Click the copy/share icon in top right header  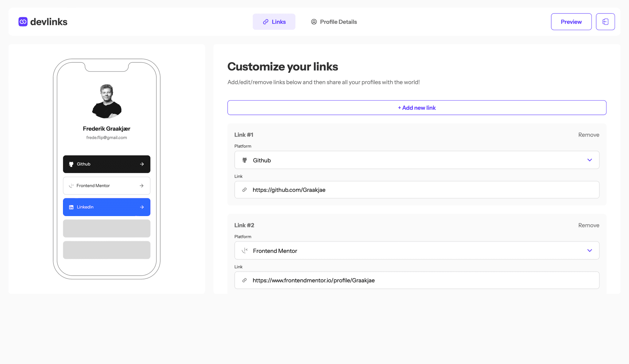tap(606, 22)
